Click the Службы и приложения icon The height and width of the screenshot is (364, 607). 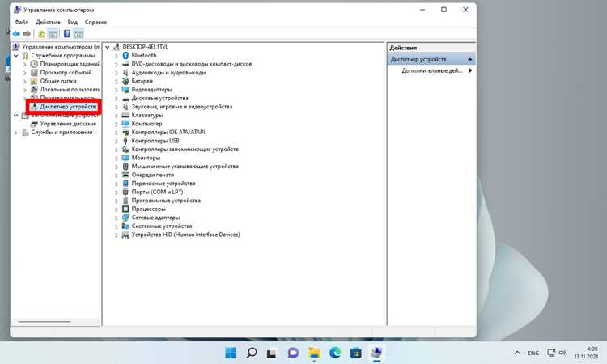click(25, 133)
